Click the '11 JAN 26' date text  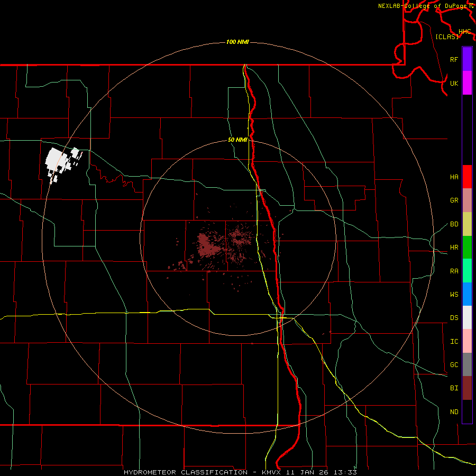coord(307,472)
